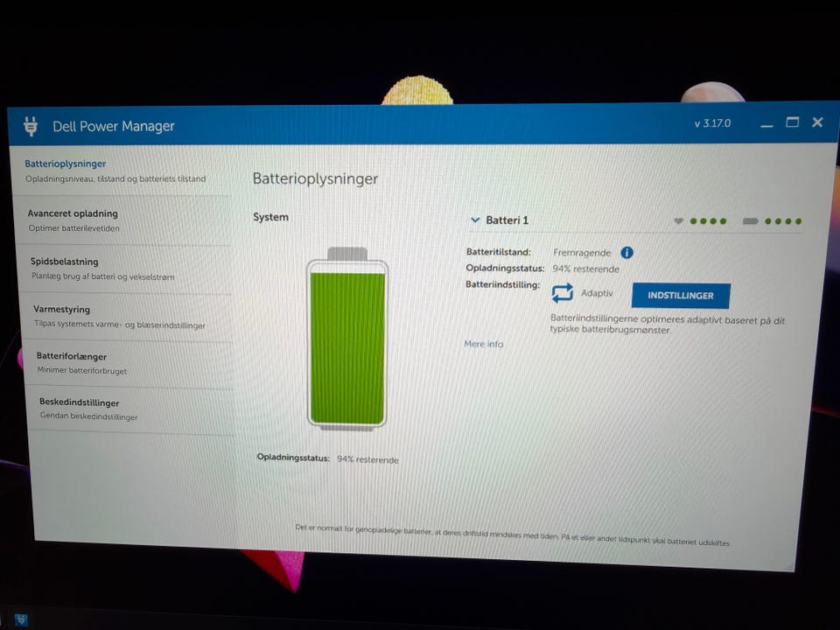This screenshot has height=630, width=840.
Task: Click the taskbar icon at the bottom left
Action: pos(20,620)
